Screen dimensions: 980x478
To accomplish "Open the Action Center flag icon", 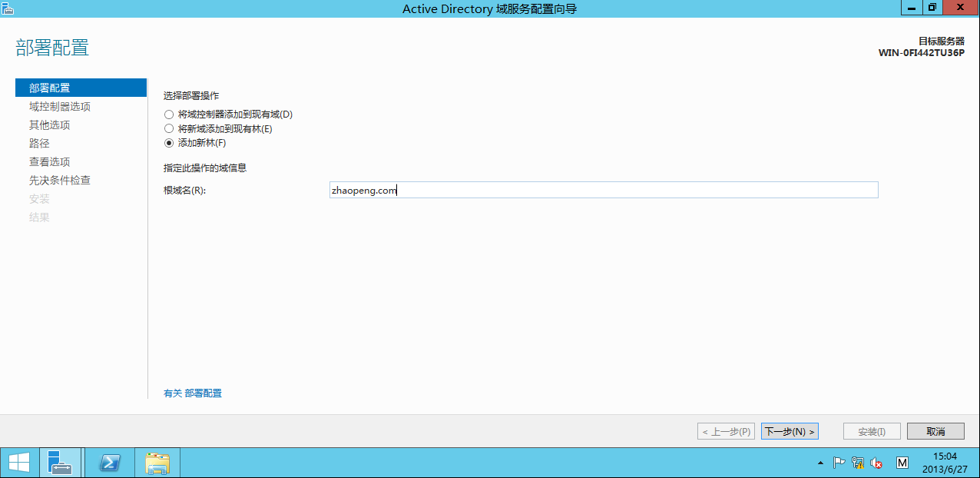I will pyautogui.click(x=839, y=463).
